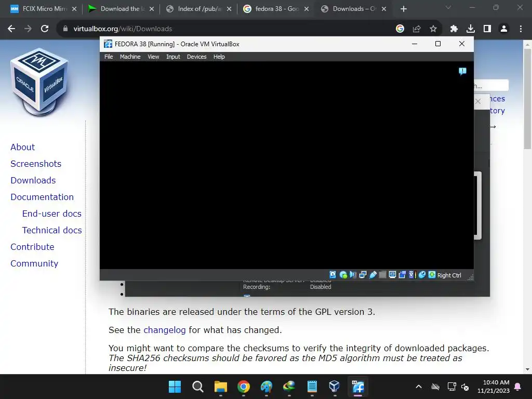Viewport: 532px width, 399px height.
Task: Open the Machine menu in VirtualBox
Action: click(x=130, y=57)
